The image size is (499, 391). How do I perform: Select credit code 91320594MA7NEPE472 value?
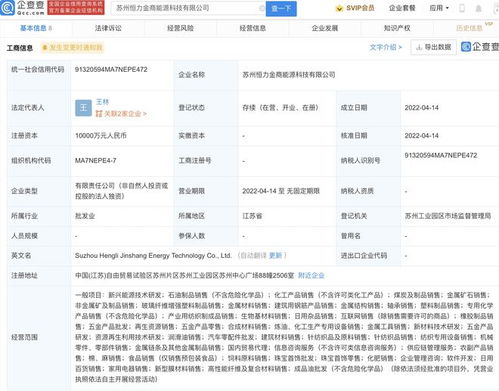111,70
